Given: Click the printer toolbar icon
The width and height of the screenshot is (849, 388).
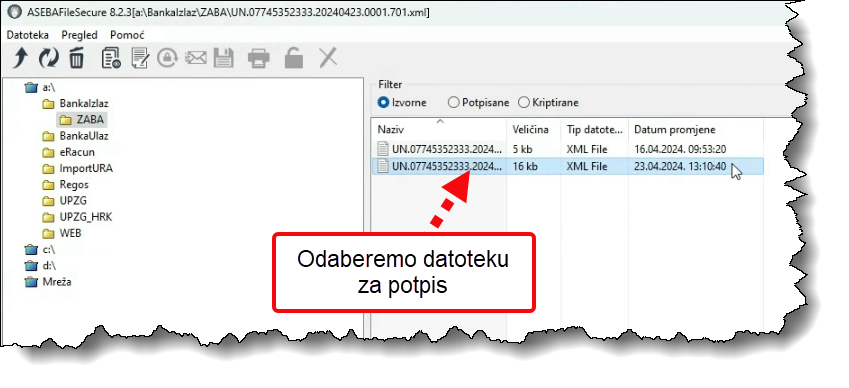Looking at the screenshot, I should coord(258,57).
